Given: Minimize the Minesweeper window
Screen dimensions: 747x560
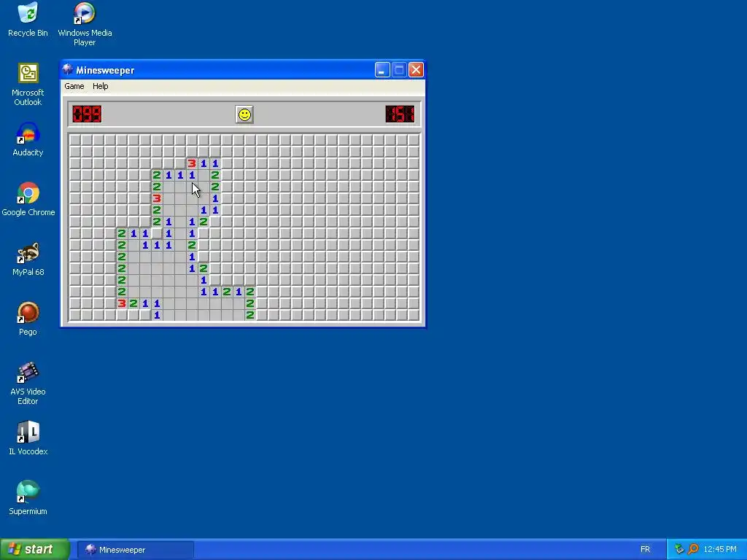Looking at the screenshot, I should (382, 70).
